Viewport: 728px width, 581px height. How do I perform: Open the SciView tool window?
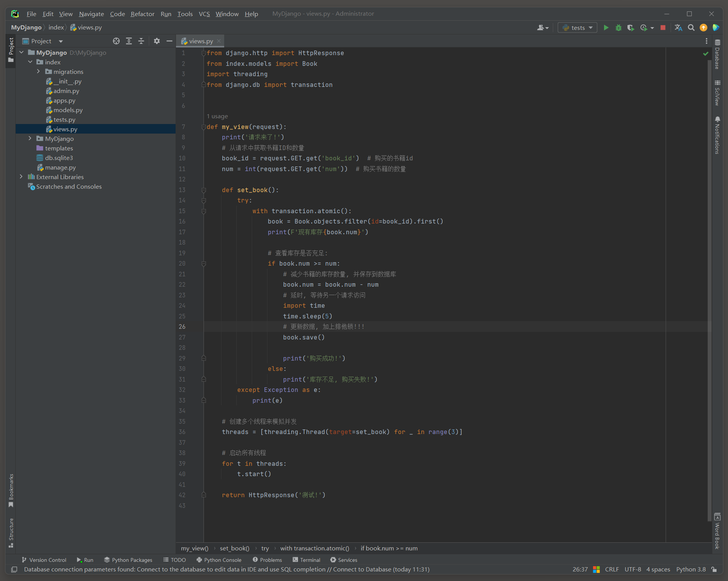(x=717, y=93)
